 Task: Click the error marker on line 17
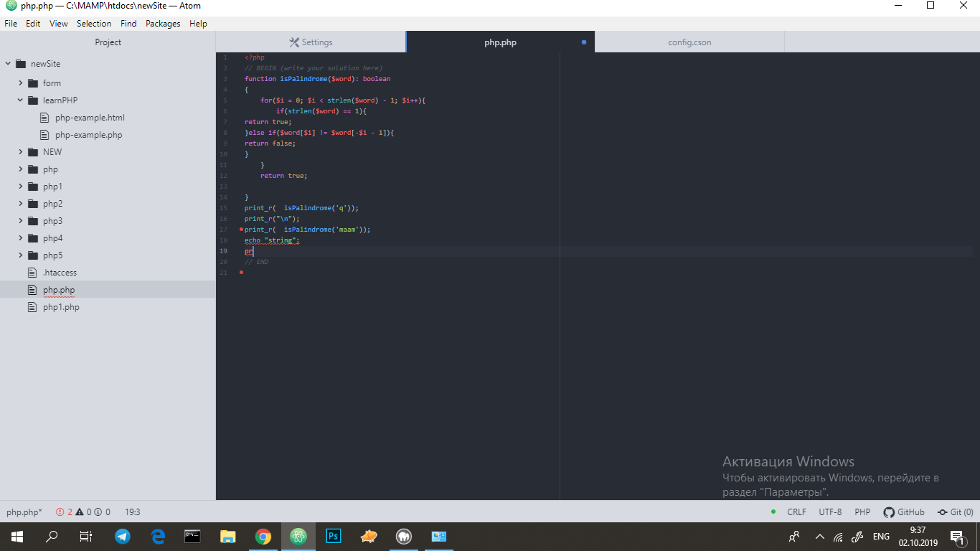241,230
